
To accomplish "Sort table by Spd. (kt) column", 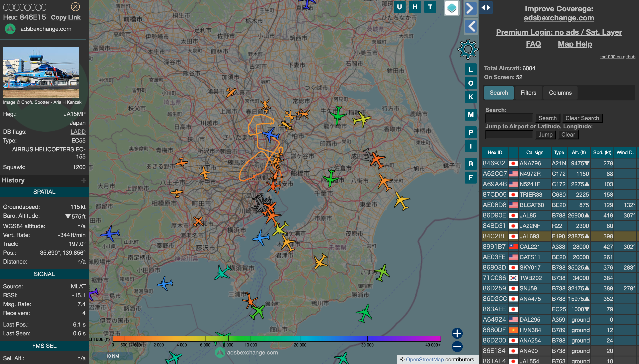I will coord(602,153).
